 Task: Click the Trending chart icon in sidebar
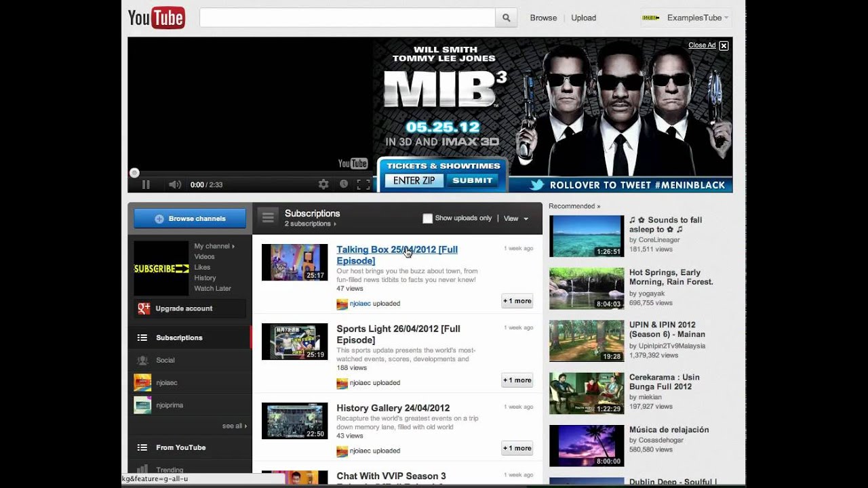point(142,470)
